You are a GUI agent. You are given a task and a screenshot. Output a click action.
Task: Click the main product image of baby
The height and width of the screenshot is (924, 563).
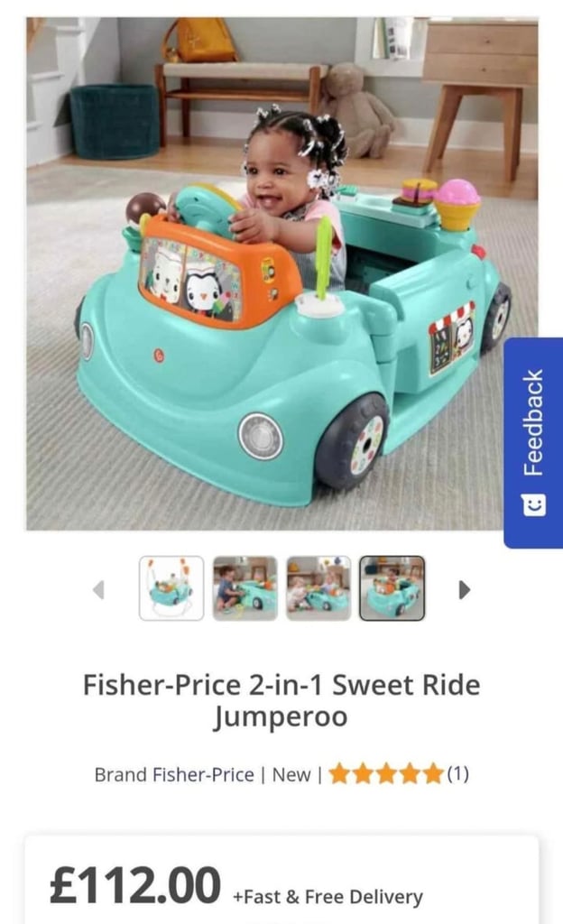pos(282,273)
